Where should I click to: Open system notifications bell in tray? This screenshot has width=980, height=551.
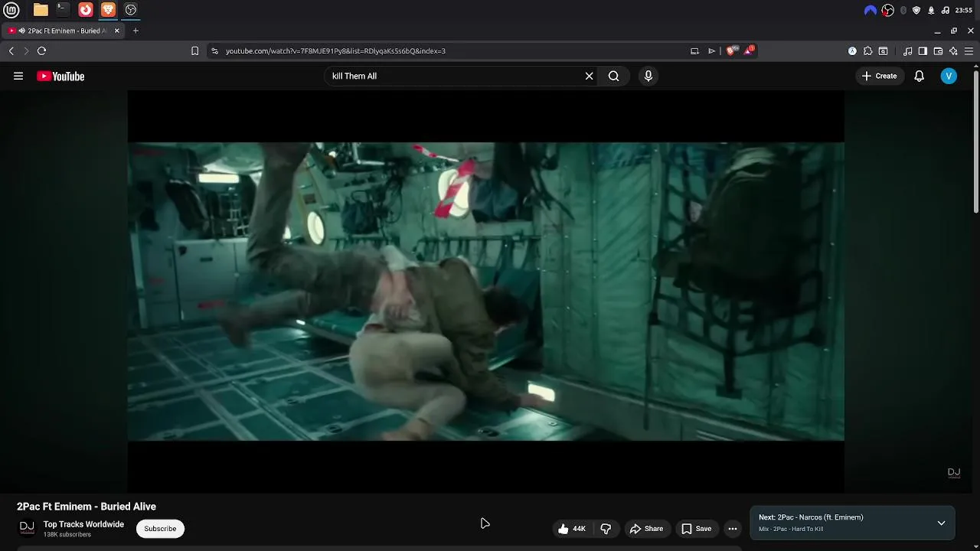coord(931,10)
